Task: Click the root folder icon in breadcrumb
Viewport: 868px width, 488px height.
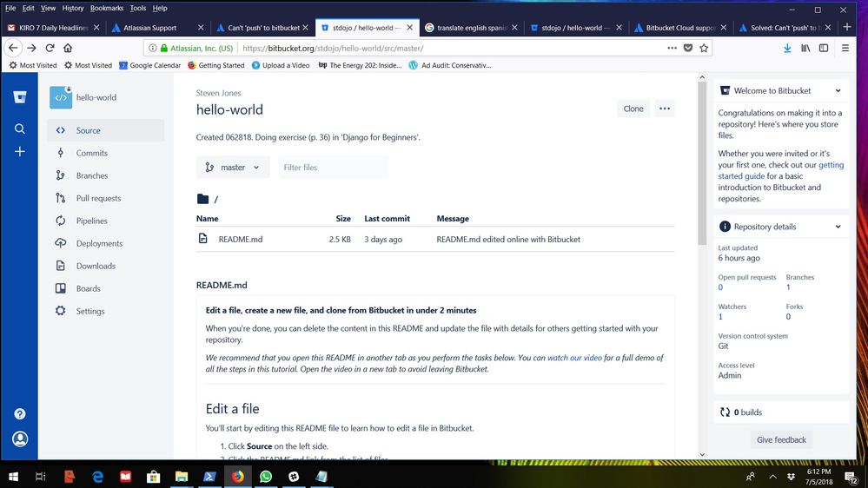Action: (x=202, y=199)
